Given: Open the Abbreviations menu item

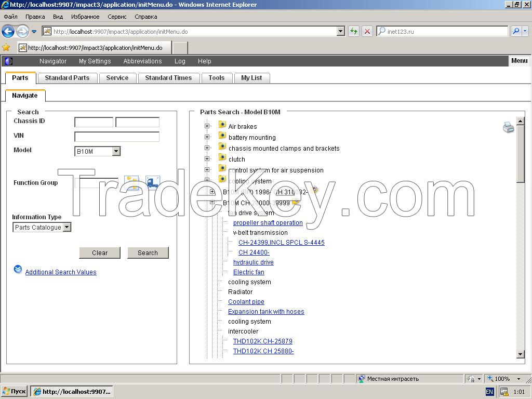Looking at the screenshot, I should [x=142, y=61].
